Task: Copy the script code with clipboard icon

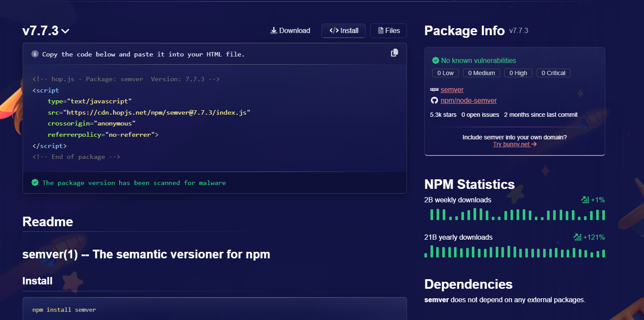Action: coord(394,53)
